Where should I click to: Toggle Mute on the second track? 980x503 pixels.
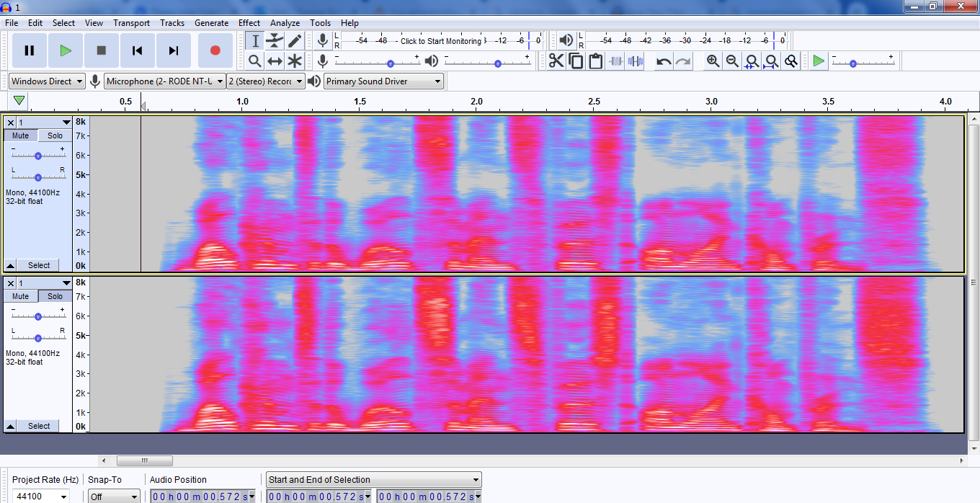pos(21,296)
